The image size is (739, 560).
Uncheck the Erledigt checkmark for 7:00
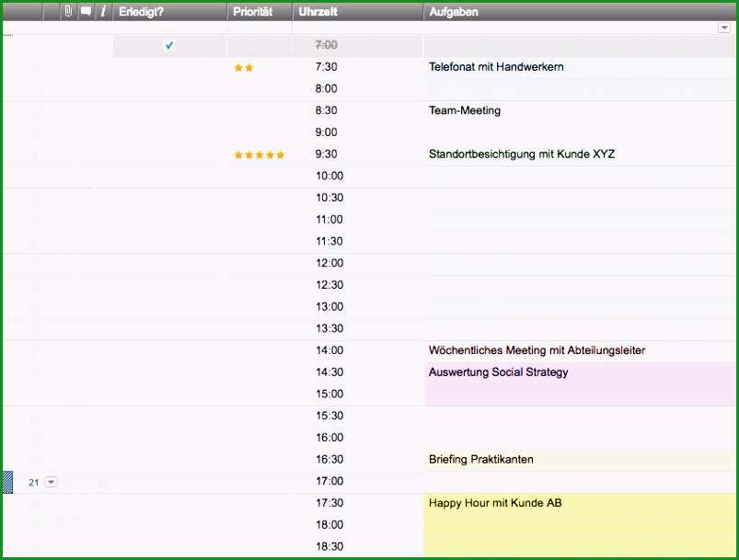point(169,45)
